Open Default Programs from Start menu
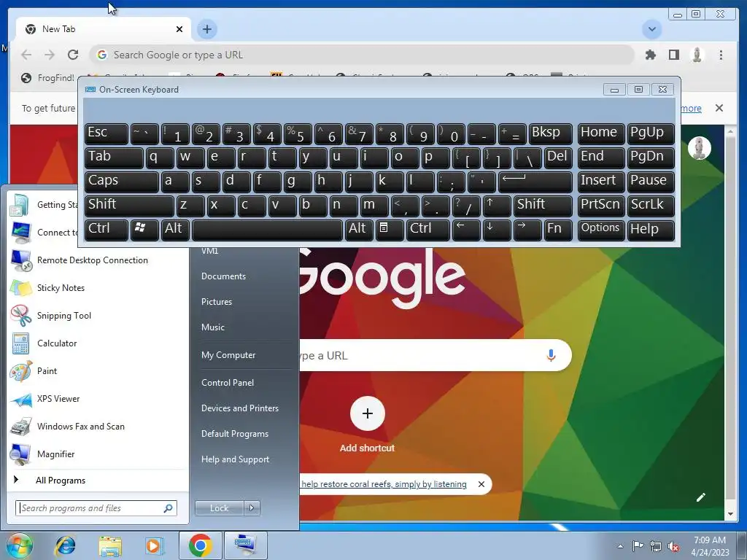 (235, 435)
